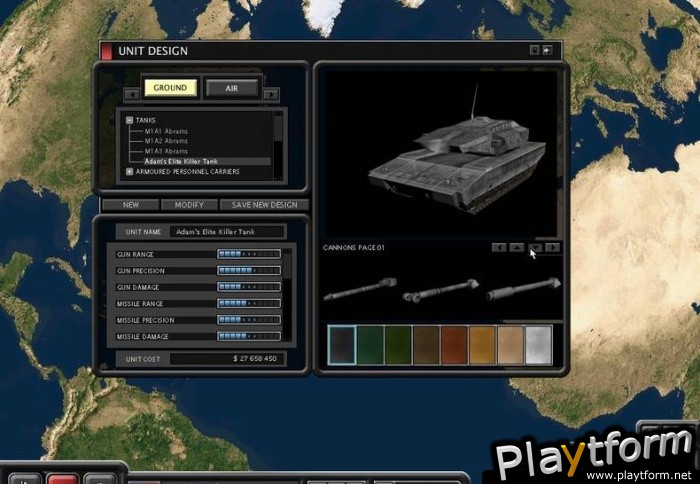
Task: Click the cannons down arrow
Action: point(535,247)
